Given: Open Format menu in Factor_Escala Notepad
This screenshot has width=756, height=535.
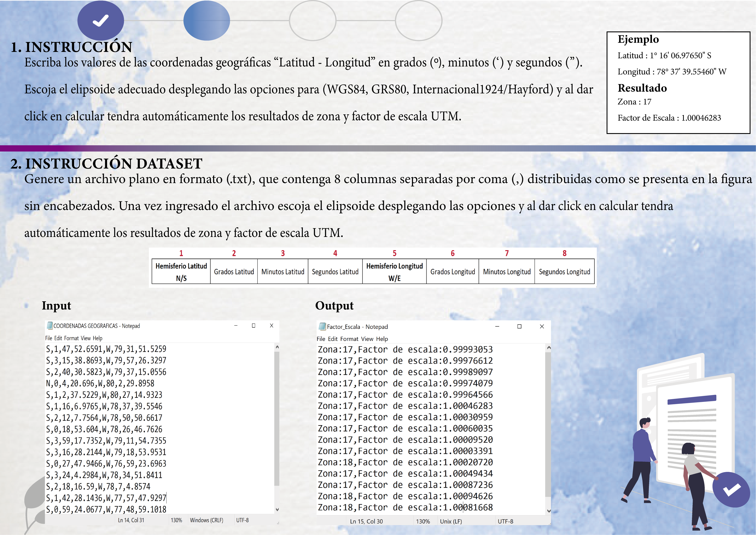Looking at the screenshot, I should point(349,339).
